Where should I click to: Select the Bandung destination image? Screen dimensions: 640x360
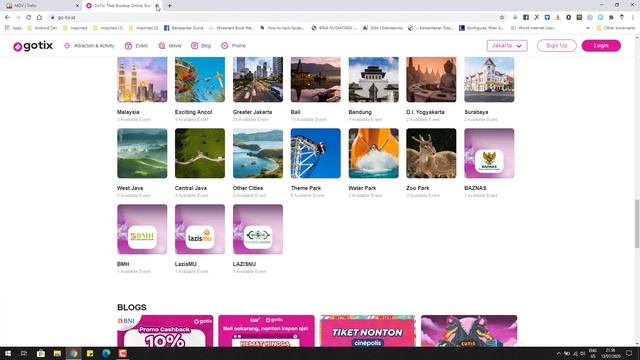[373, 79]
